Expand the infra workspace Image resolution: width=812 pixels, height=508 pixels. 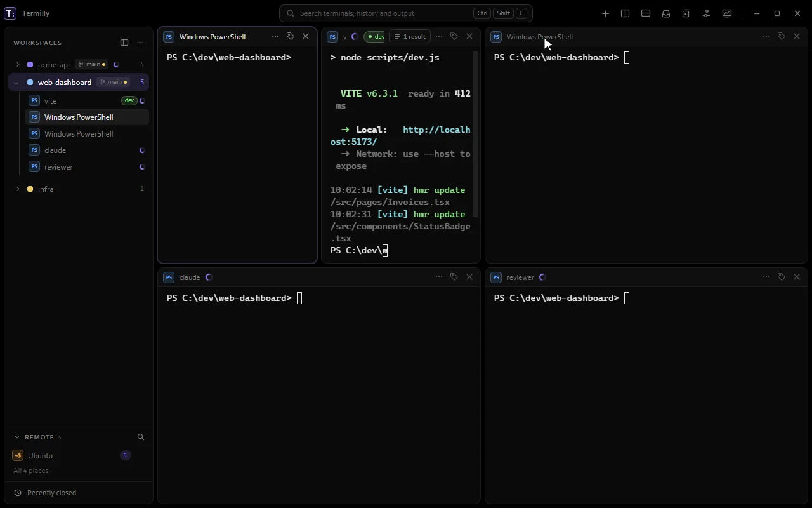coord(17,189)
